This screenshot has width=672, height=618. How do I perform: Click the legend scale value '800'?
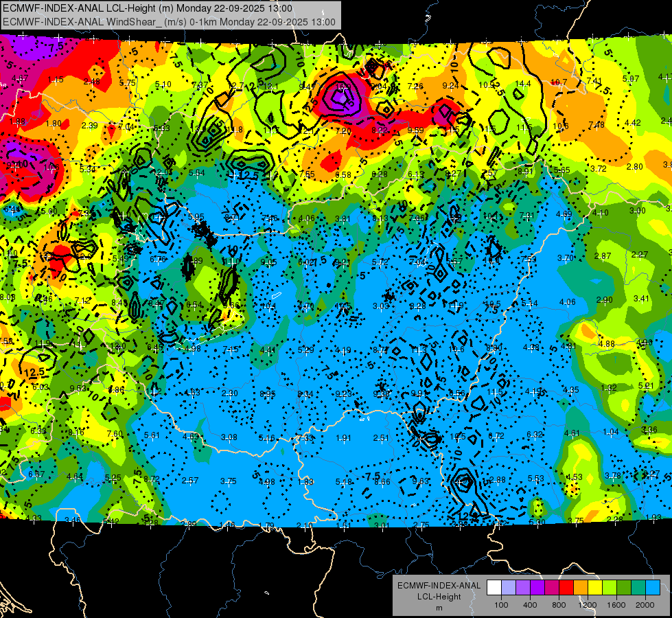pos(559,605)
